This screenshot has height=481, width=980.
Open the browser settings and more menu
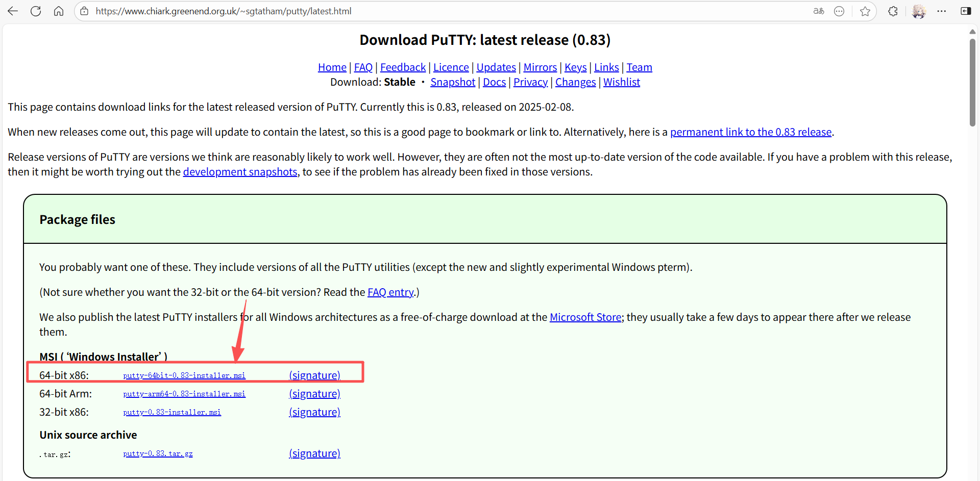click(x=942, y=11)
